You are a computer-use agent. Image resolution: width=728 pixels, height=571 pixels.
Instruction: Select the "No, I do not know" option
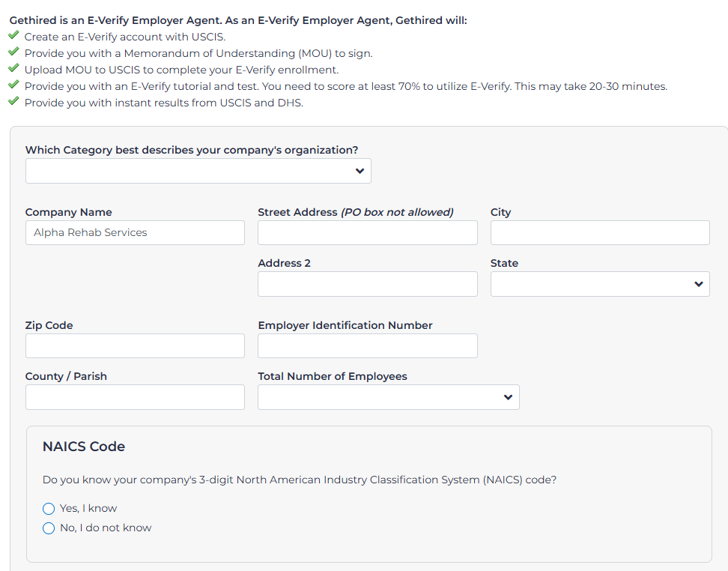[49, 528]
